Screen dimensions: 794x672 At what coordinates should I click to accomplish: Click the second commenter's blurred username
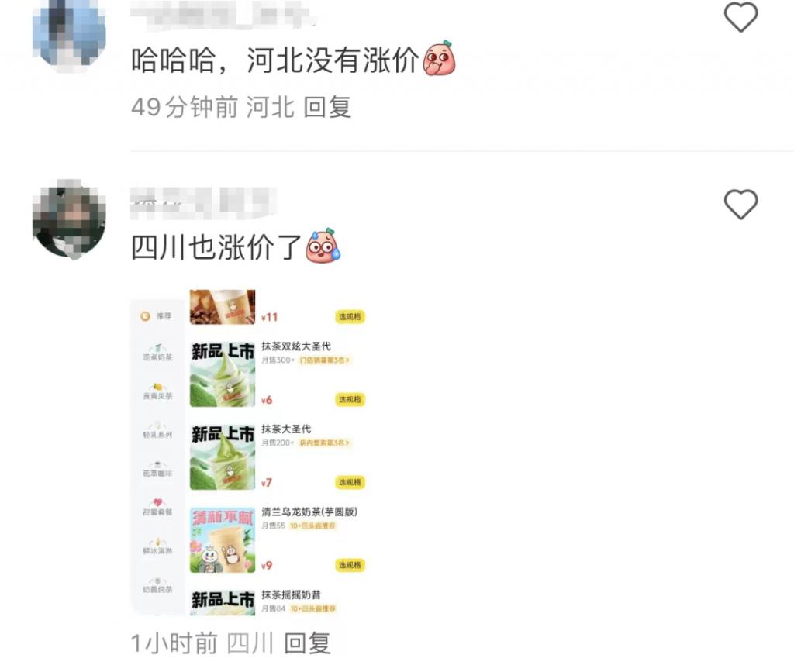click(x=203, y=203)
